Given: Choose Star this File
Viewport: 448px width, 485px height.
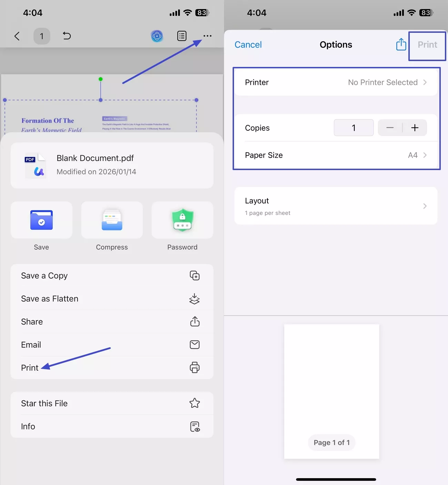Looking at the screenshot, I should click(112, 403).
